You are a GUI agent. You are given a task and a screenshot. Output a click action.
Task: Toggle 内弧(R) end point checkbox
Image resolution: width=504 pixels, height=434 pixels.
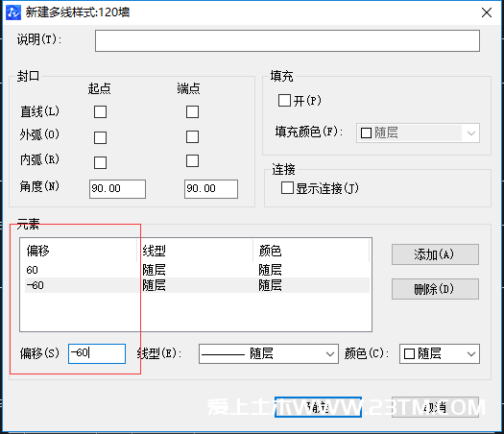point(192,160)
